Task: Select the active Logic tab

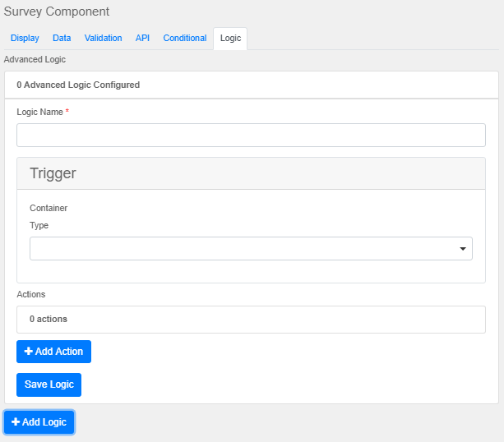Action: point(230,39)
